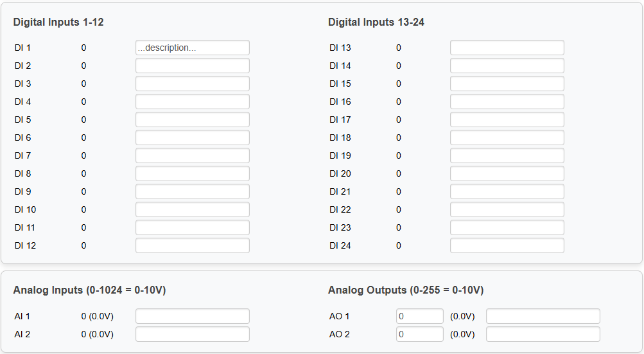This screenshot has width=644, height=354.
Task: Click the AI 1 voltage reading
Action: pyautogui.click(x=97, y=316)
